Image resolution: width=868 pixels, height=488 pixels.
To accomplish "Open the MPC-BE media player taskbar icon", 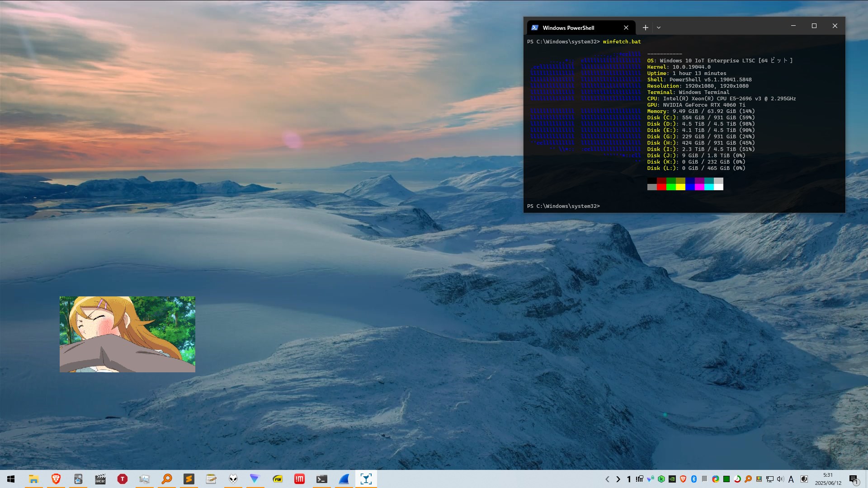I will click(x=100, y=479).
